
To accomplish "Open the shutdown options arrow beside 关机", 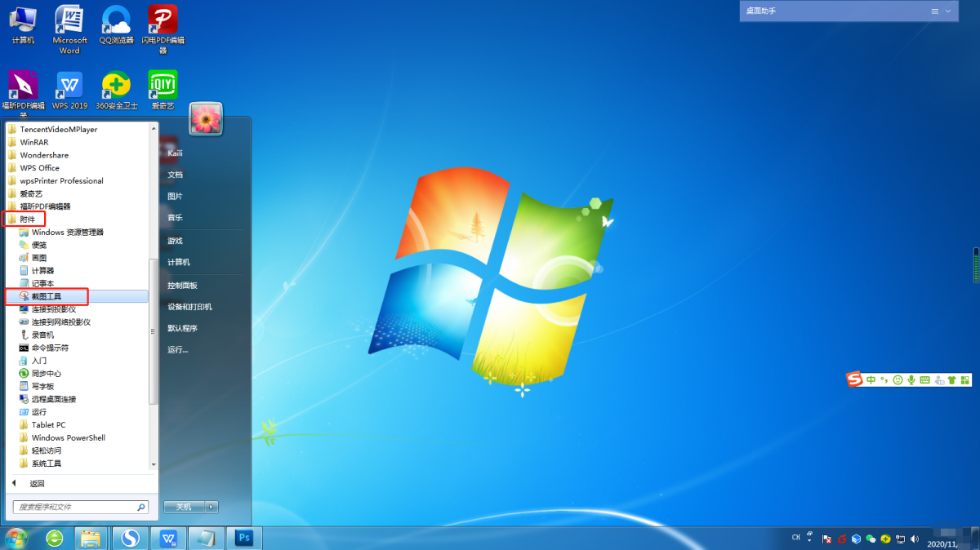I will point(212,507).
